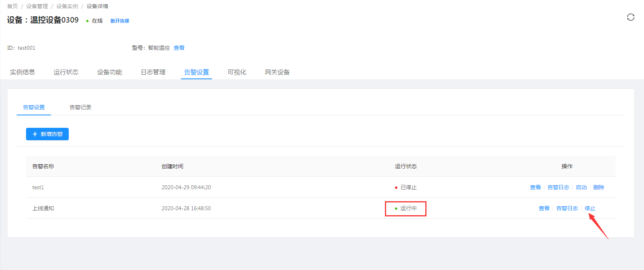View details of test1 alarm
Image resolution: width=644 pixels, height=270 pixels.
(x=535, y=187)
